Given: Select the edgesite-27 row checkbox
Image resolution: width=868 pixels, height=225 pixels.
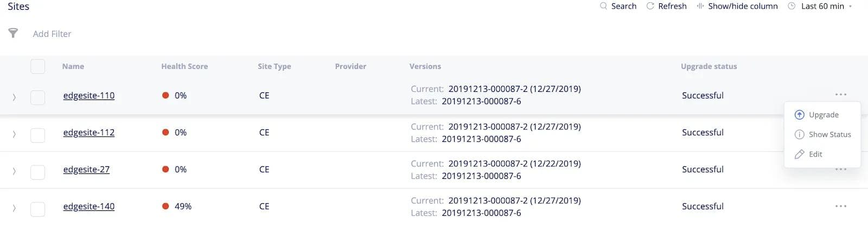Looking at the screenshot, I should (38, 172).
